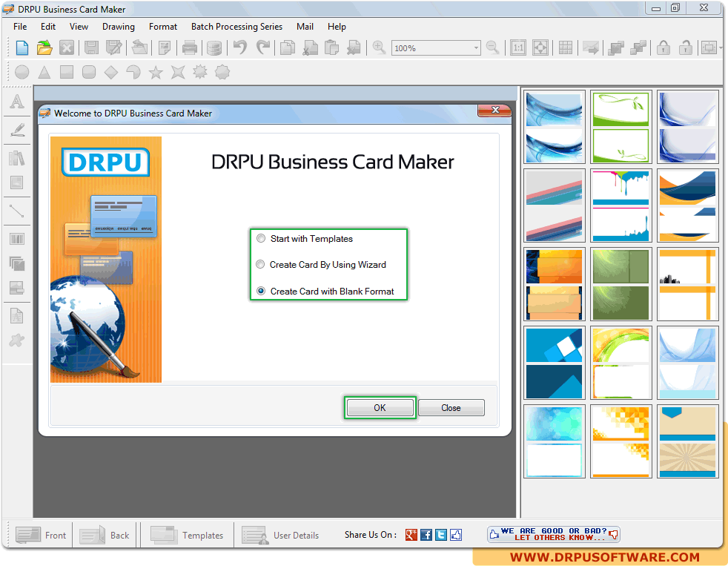Open Templates from bottom bar

coord(187,535)
